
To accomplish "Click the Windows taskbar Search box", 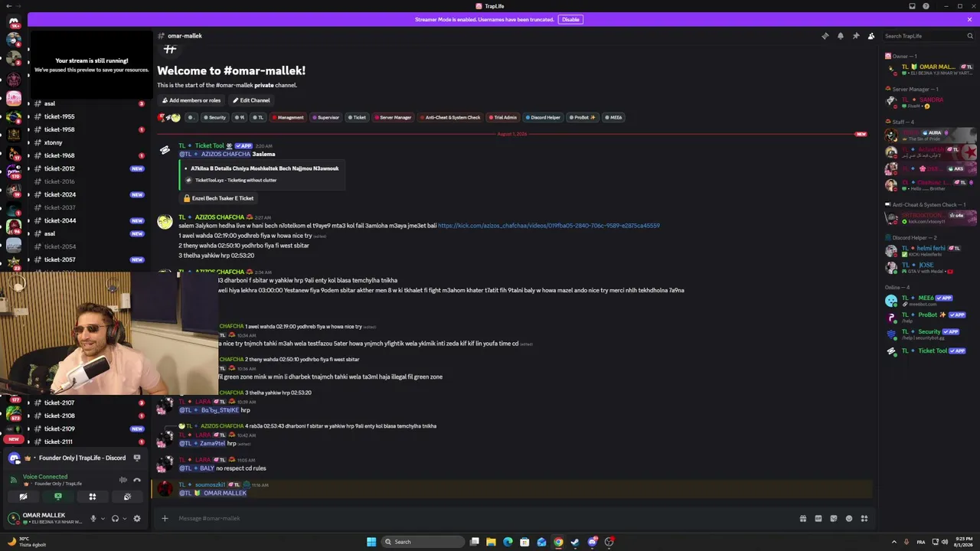I will (x=423, y=542).
